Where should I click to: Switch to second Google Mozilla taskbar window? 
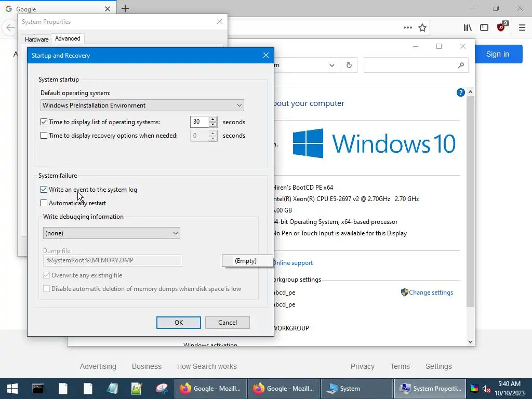(x=284, y=389)
